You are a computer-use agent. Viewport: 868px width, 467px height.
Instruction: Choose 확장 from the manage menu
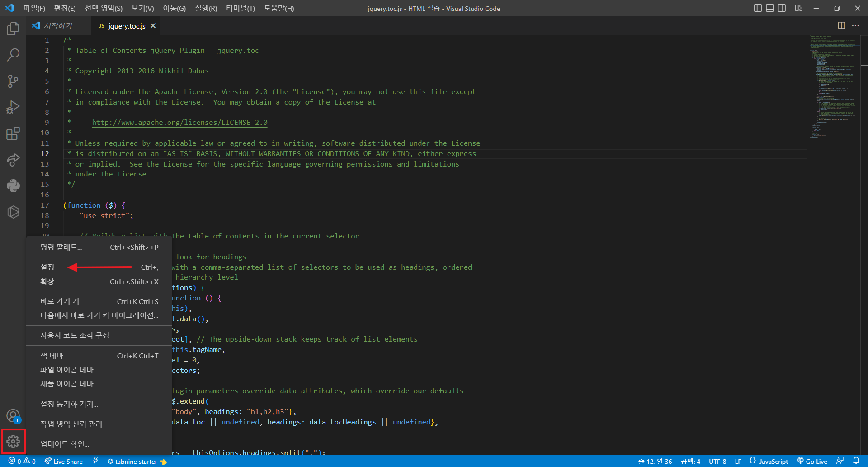99,281
